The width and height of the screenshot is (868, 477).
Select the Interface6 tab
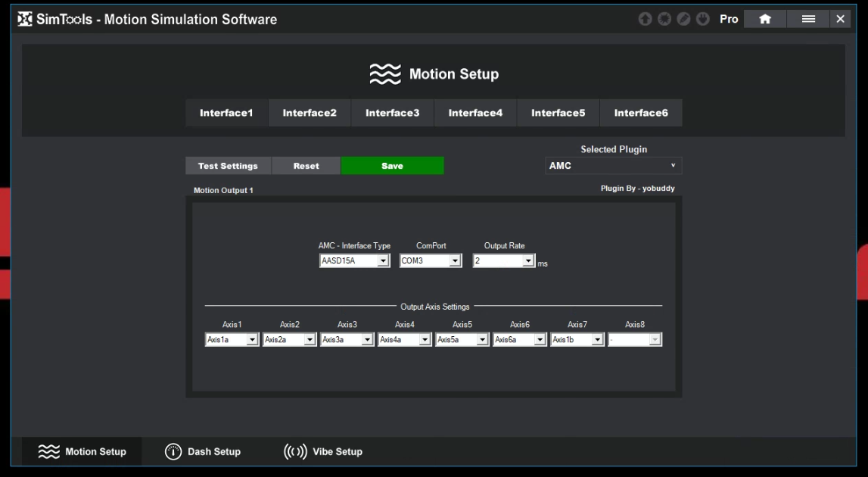(x=641, y=113)
